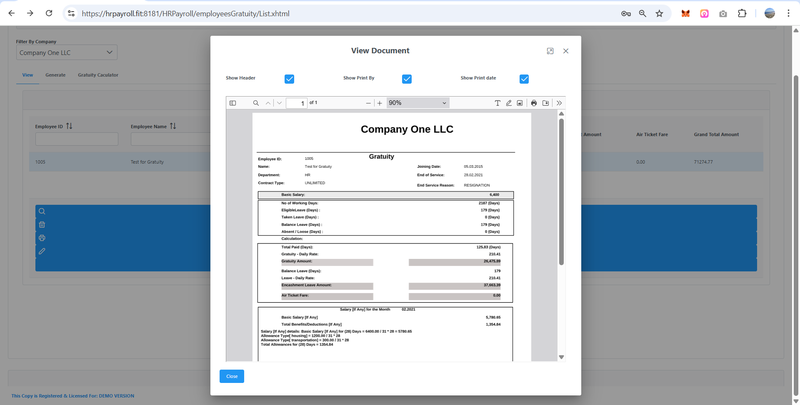Maximize the View Document dialog
Screen dimensions: 800x405
point(550,51)
